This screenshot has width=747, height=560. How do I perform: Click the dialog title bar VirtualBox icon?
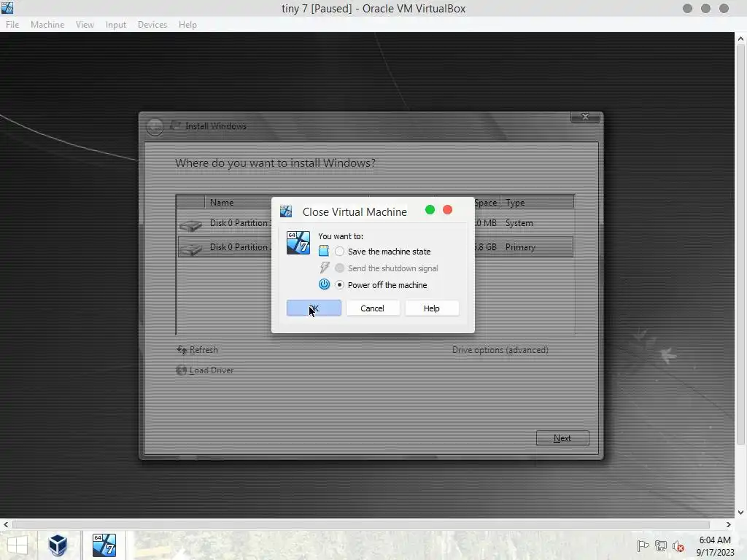point(286,211)
